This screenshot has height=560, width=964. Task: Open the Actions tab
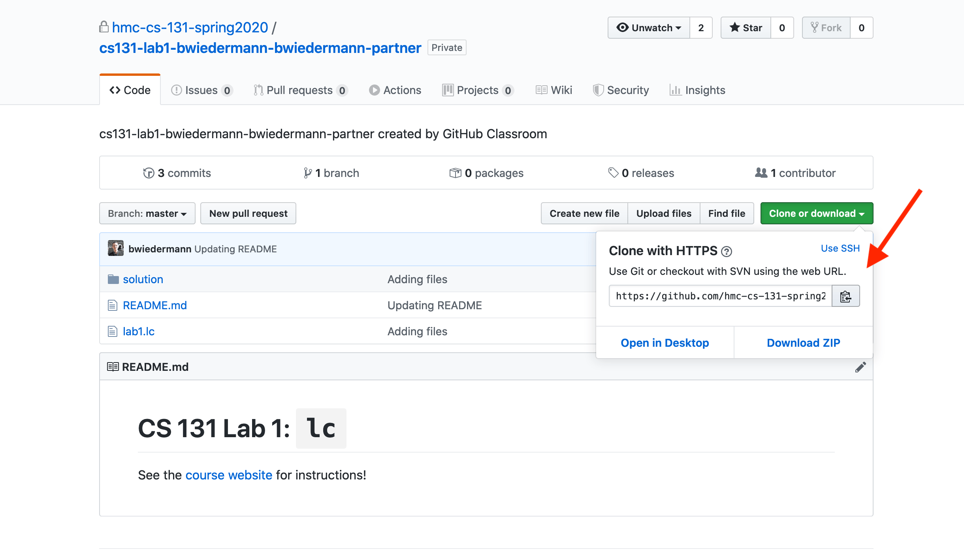click(395, 90)
